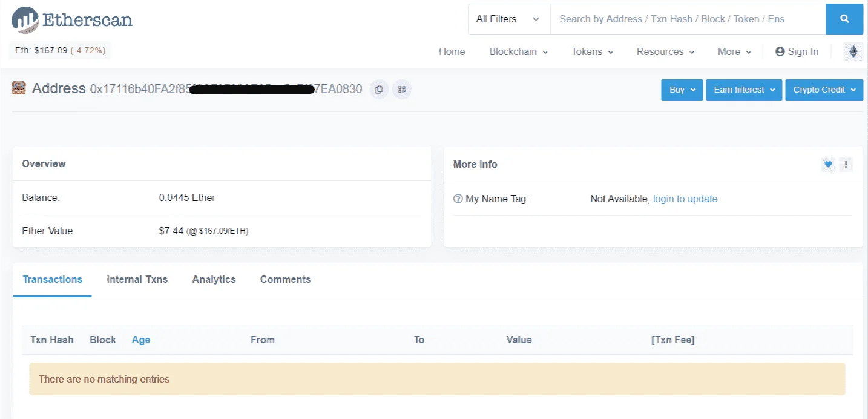Click the Not Available name tag text

click(620, 199)
